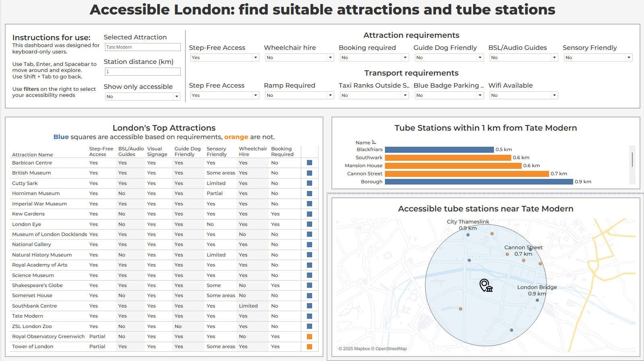Click the orange square for Royal Observatory Greenwich

coord(309,336)
